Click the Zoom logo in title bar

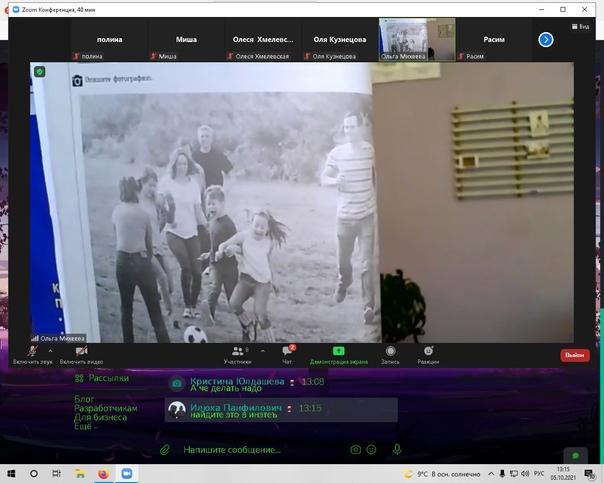click(x=16, y=10)
